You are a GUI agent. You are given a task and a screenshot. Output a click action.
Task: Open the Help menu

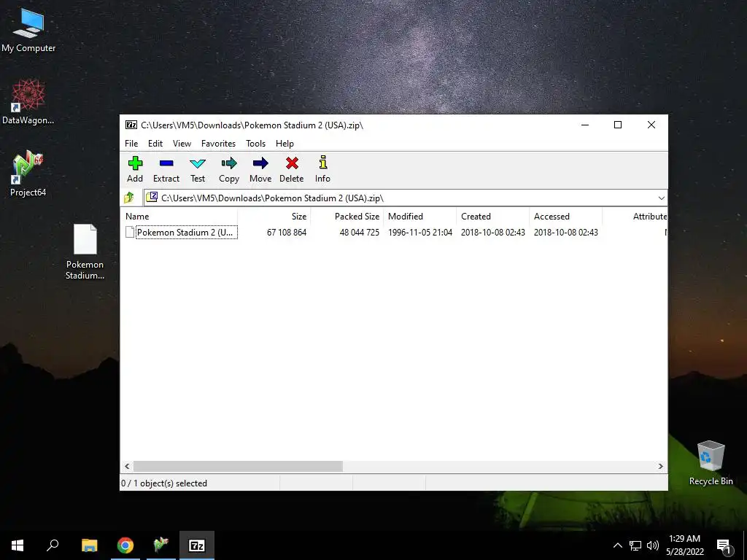(x=285, y=144)
